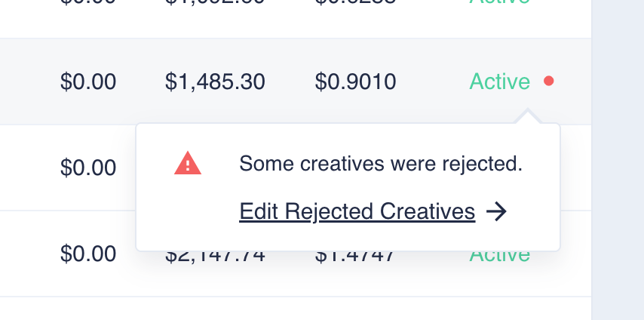
Task: Select the partially hidden $1.4747 value
Action: 355,257
